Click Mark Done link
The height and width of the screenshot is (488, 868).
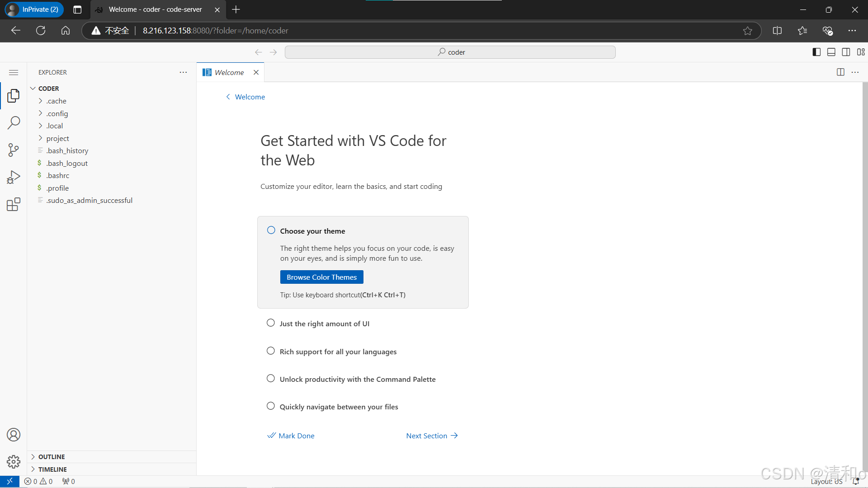[291, 436]
